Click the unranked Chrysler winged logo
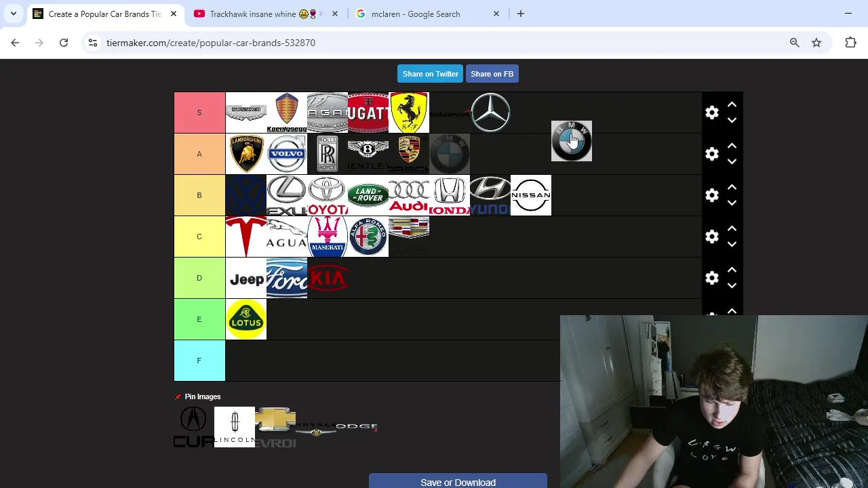Image resolution: width=868 pixels, height=488 pixels. click(x=315, y=427)
